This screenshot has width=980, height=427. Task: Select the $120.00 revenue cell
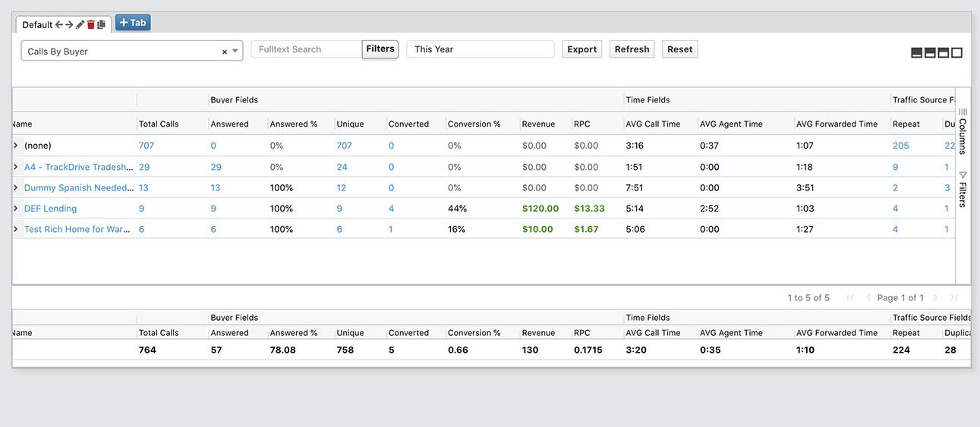pos(540,209)
